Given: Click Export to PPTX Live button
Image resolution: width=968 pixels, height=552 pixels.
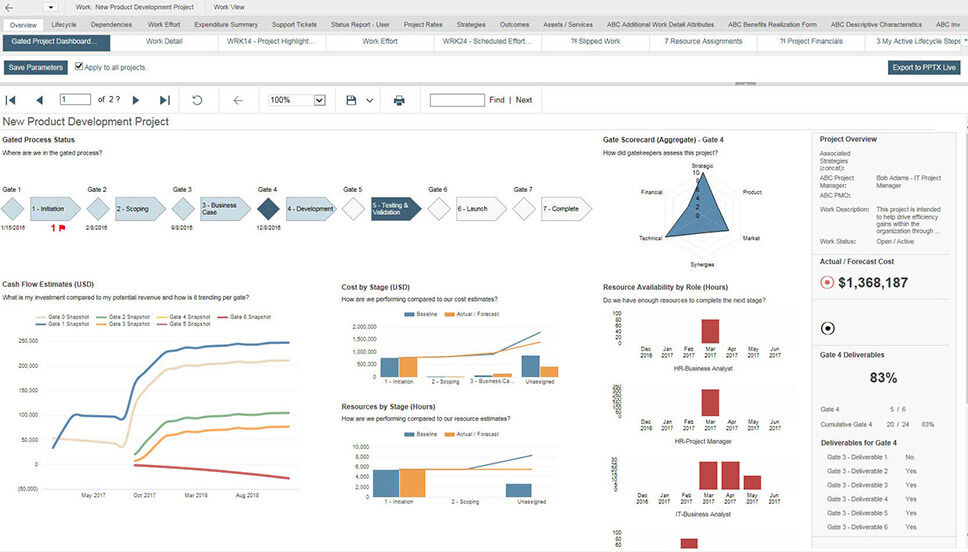Looking at the screenshot, I should point(924,67).
